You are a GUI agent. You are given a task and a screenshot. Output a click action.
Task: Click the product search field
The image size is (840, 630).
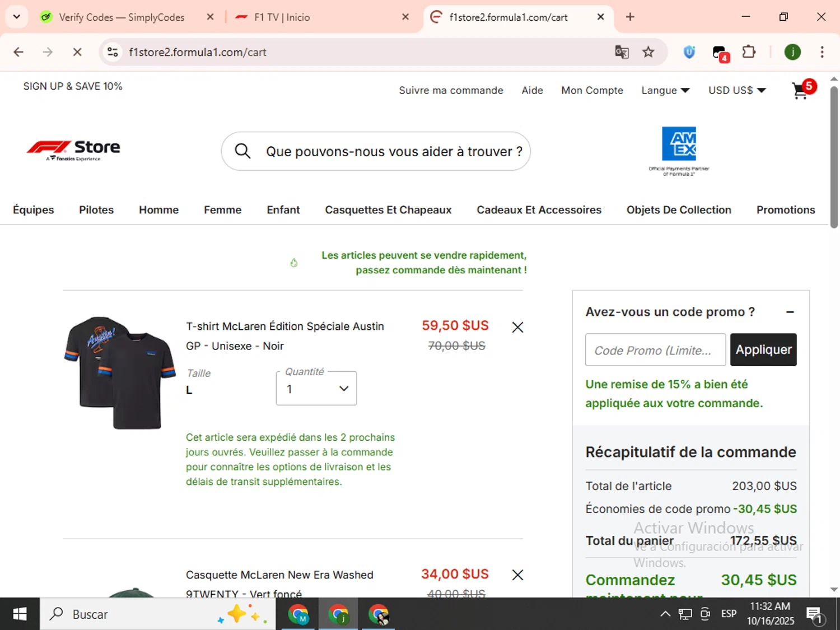(376, 151)
